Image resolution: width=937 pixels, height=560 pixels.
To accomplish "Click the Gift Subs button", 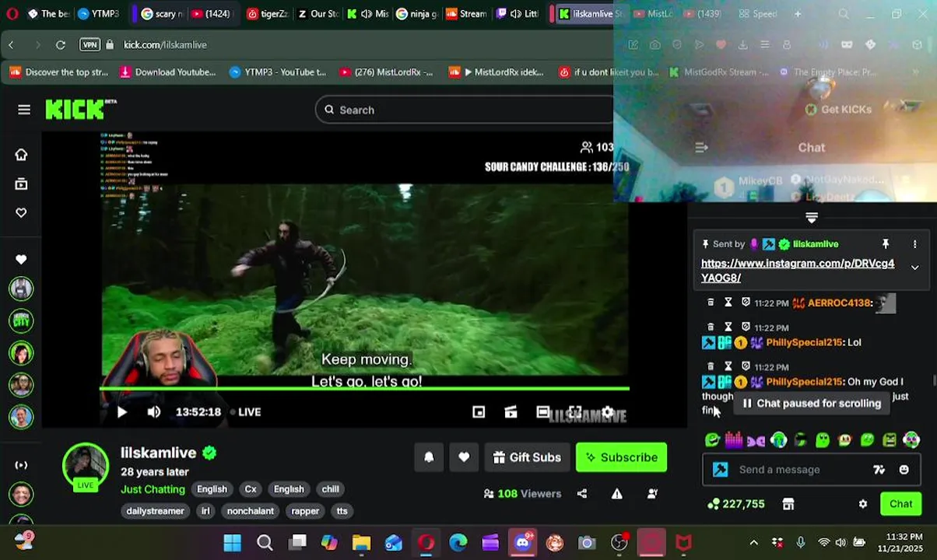I will coord(527,457).
